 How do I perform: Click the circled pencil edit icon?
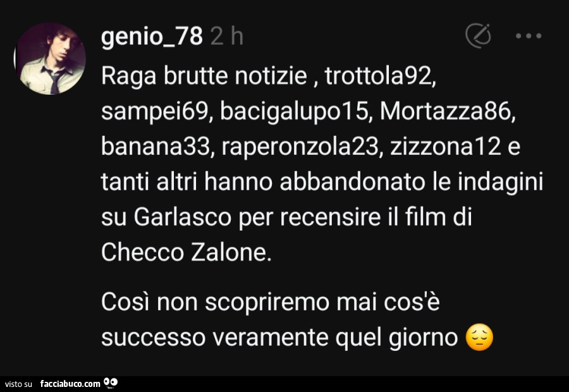pyautogui.click(x=479, y=35)
